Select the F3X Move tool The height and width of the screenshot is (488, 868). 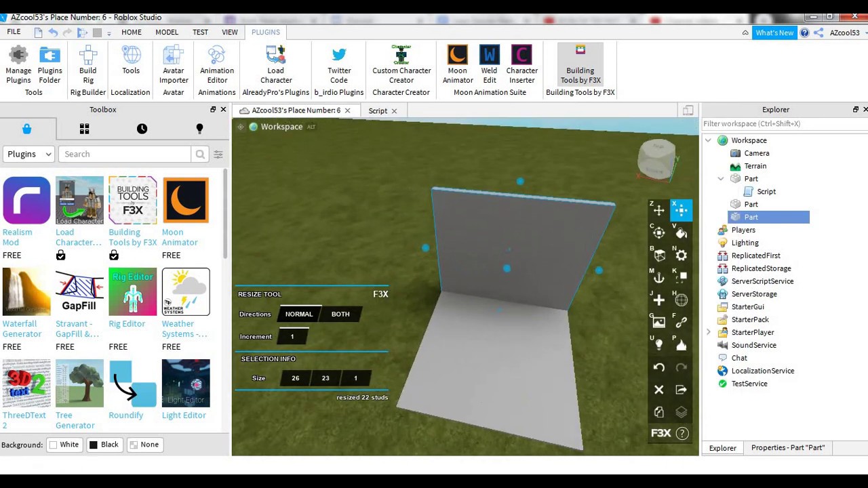pos(659,211)
